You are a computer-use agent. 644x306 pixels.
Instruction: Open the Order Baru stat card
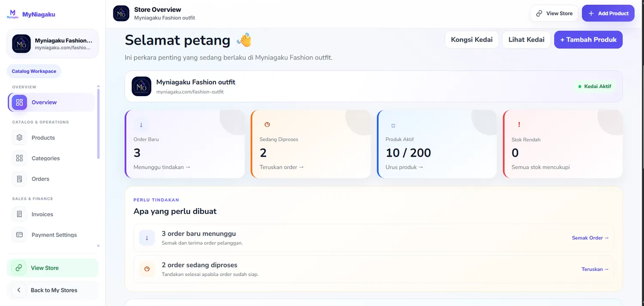[x=185, y=144]
